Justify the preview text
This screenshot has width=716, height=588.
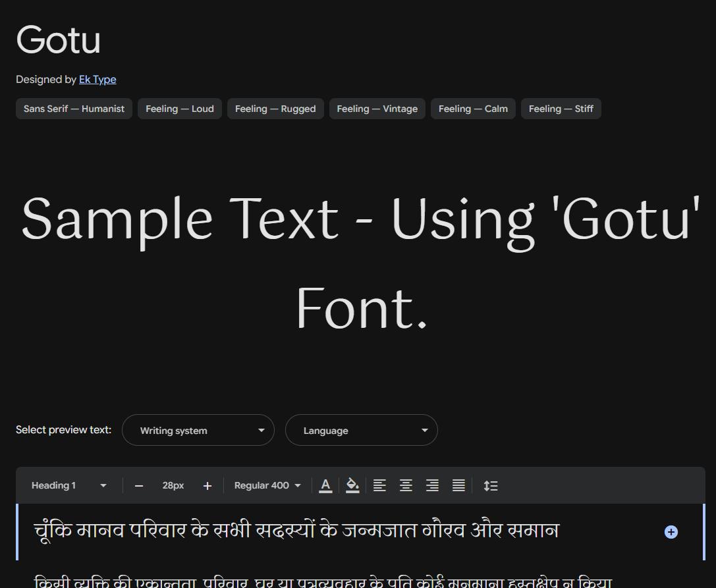(x=458, y=485)
